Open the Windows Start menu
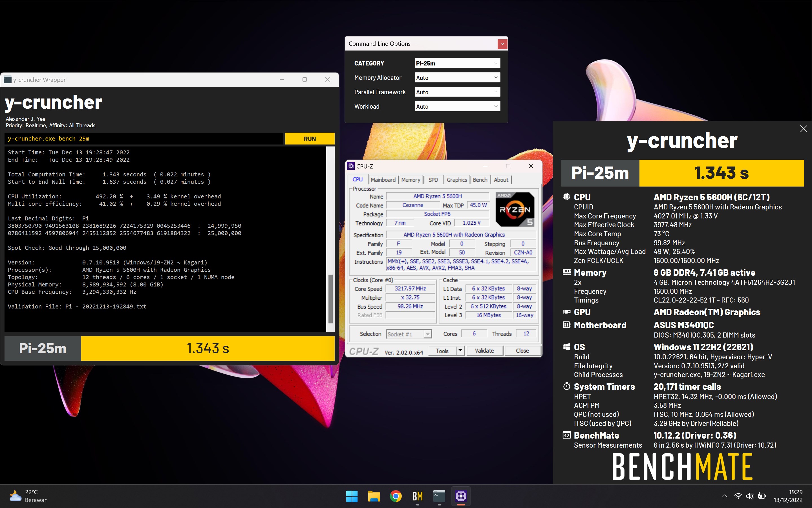This screenshot has width=812, height=508. (x=352, y=496)
